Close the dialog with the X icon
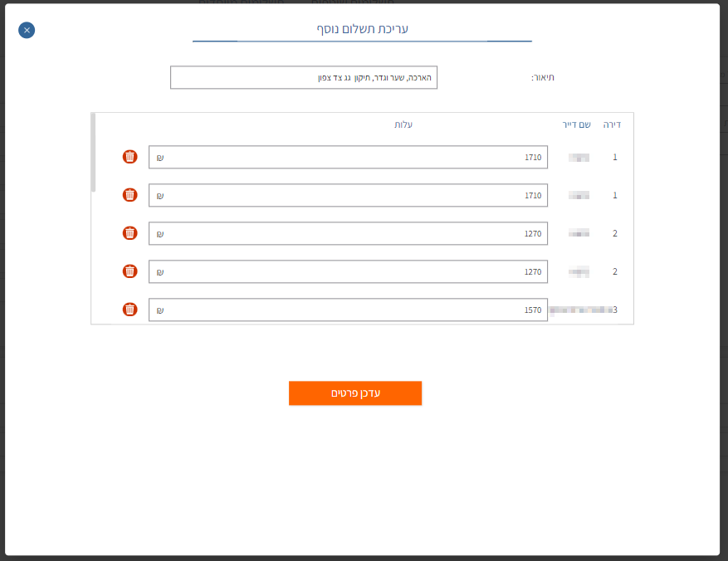Viewport: 728px width, 561px height. (27, 31)
